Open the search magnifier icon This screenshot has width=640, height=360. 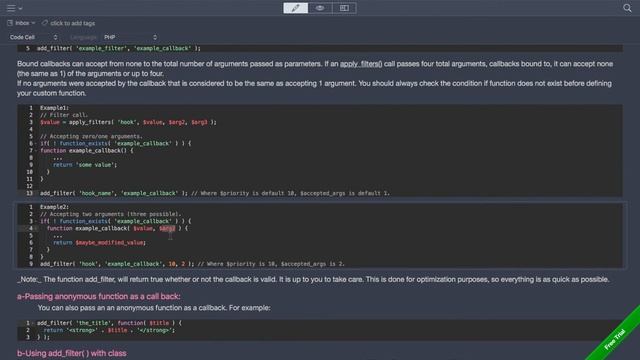[627, 8]
